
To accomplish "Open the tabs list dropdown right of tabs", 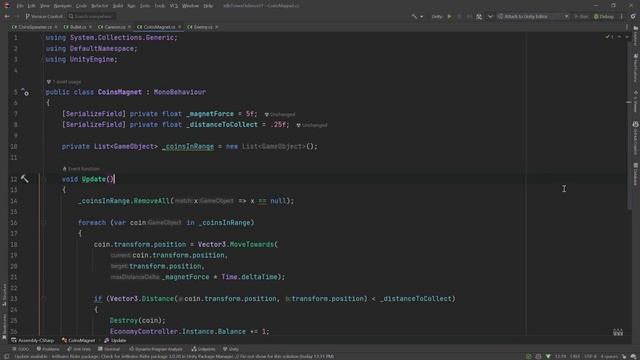I will click(627, 27).
